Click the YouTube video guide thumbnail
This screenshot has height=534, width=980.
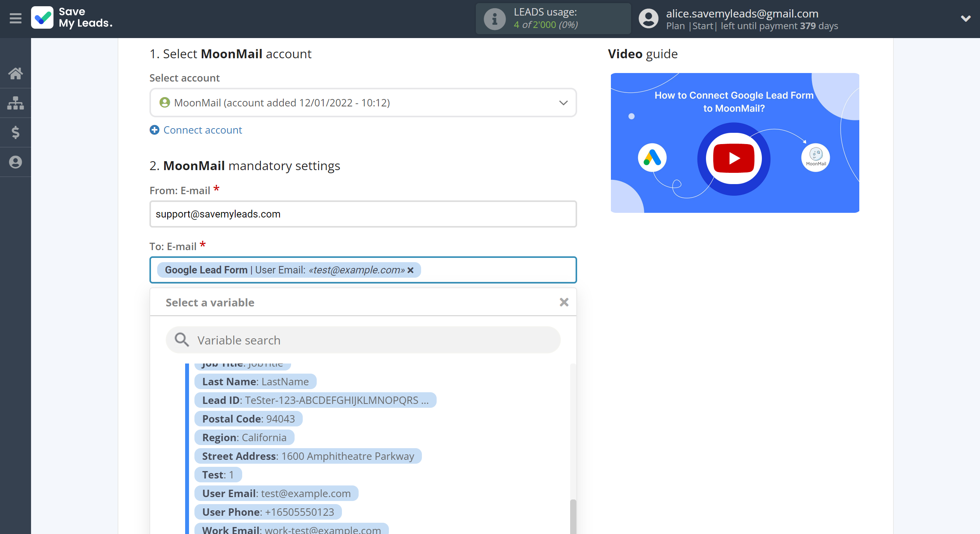coord(734,143)
